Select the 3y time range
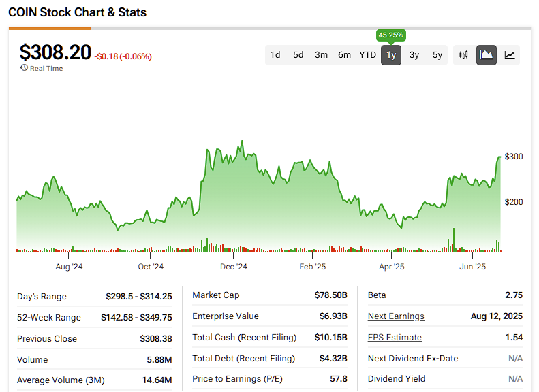Viewport: 539px width, 392px height. click(x=414, y=55)
